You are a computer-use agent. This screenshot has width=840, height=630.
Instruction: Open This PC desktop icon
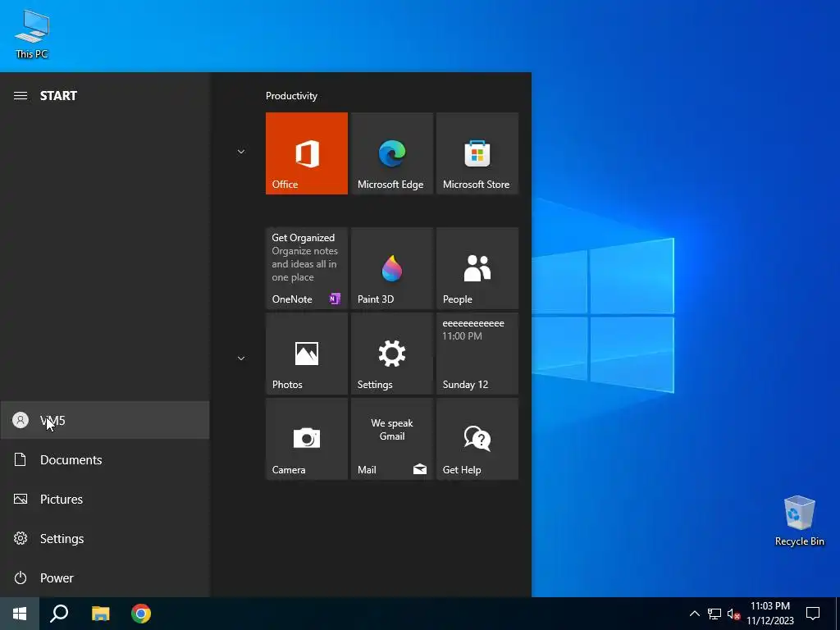pos(32,34)
